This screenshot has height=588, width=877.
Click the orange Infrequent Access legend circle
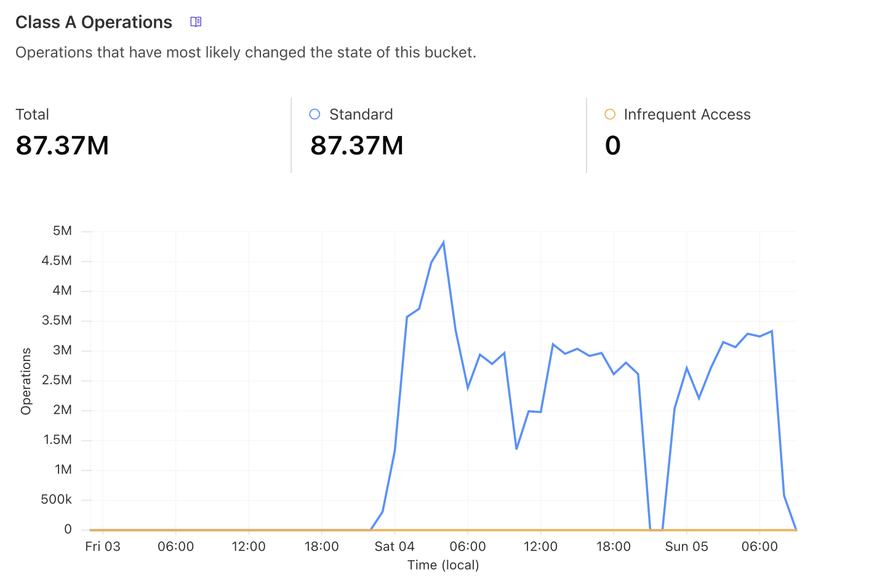(610, 114)
